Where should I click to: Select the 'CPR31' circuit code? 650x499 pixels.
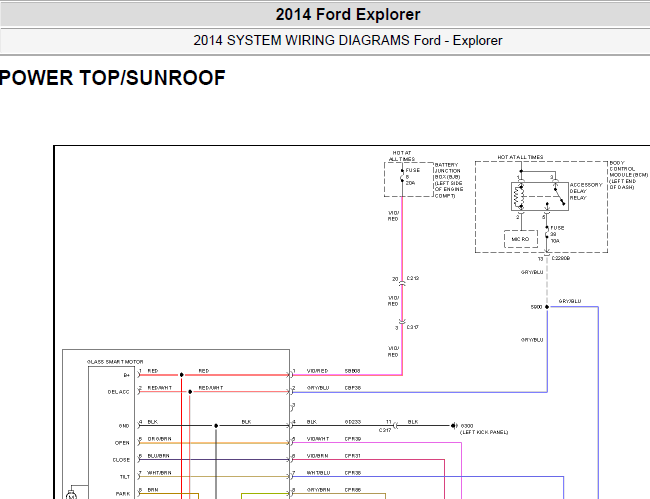point(353,455)
